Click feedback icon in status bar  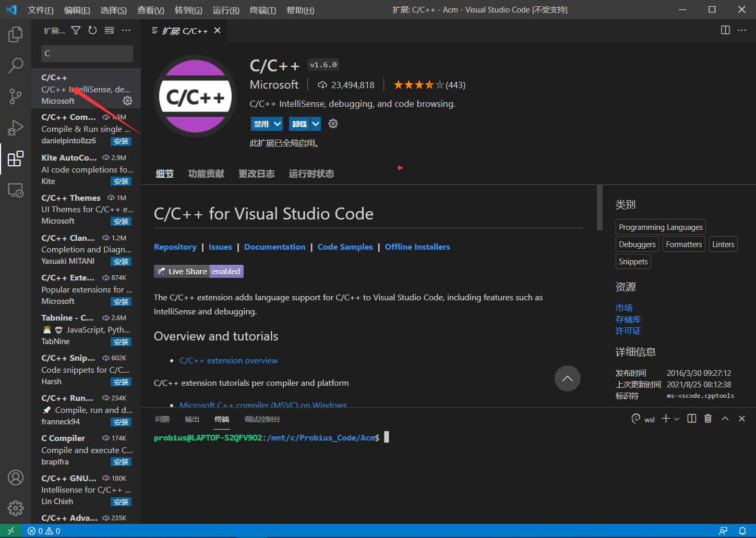click(x=723, y=531)
